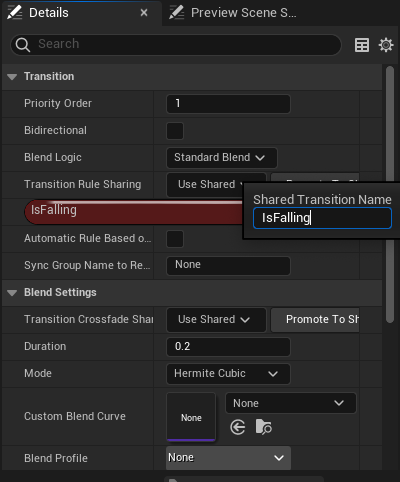Open the property matrix table view icon
The width and height of the screenshot is (400, 482).
point(362,45)
